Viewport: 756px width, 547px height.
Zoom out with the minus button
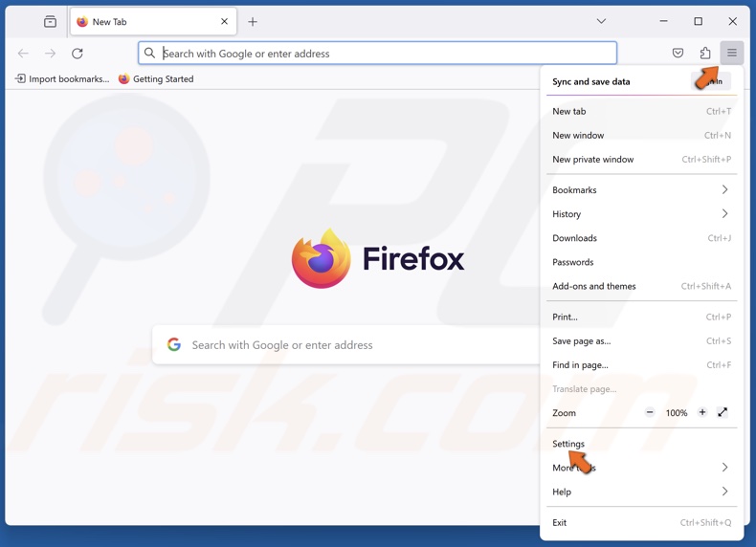(650, 412)
